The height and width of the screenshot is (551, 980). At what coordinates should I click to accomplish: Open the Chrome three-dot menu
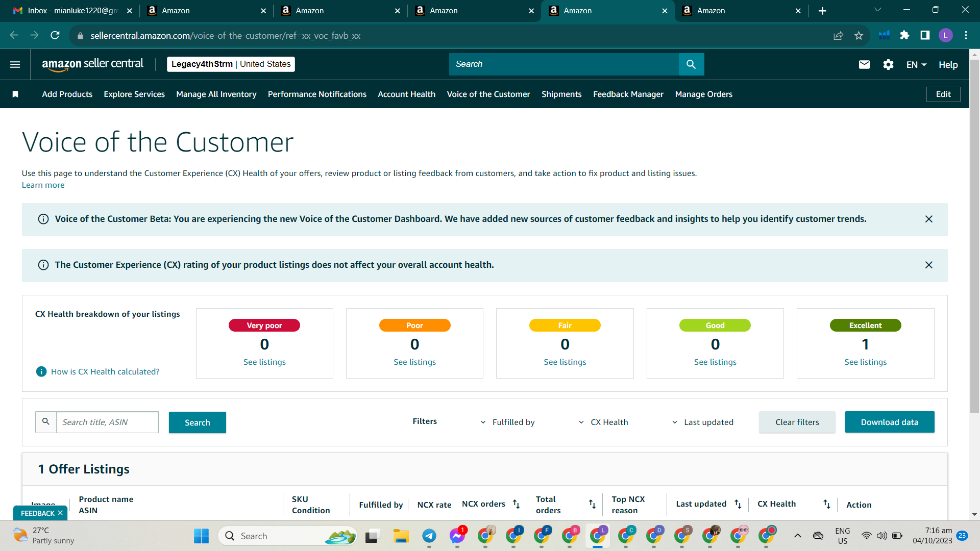click(x=966, y=35)
